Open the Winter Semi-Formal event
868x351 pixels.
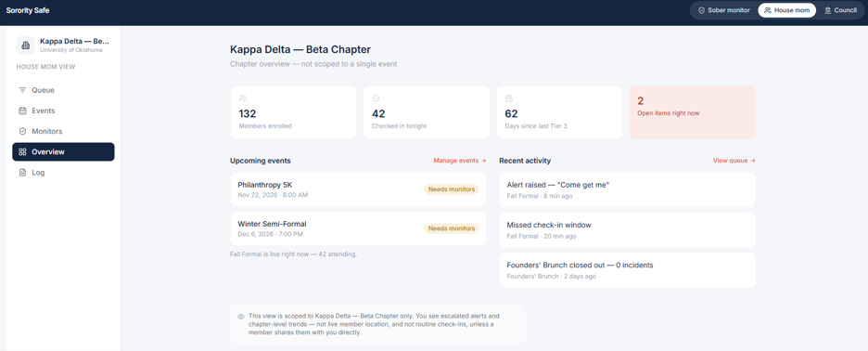(358, 228)
